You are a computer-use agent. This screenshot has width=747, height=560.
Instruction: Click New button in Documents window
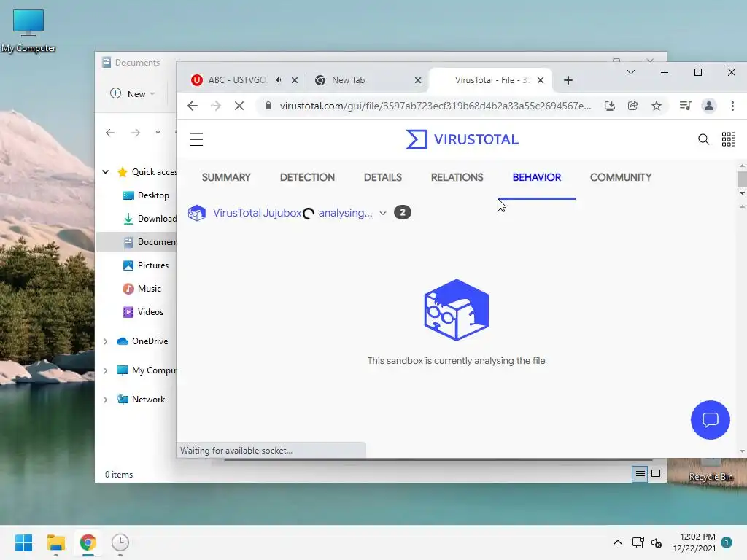pyautogui.click(x=133, y=94)
